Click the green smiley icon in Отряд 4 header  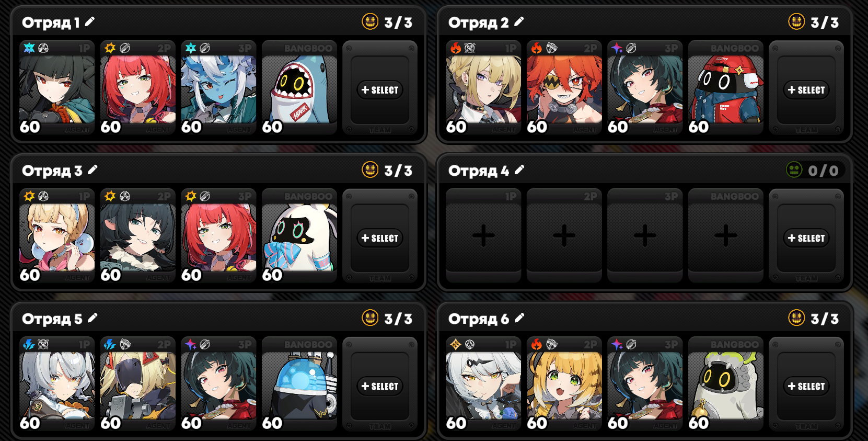[794, 169]
